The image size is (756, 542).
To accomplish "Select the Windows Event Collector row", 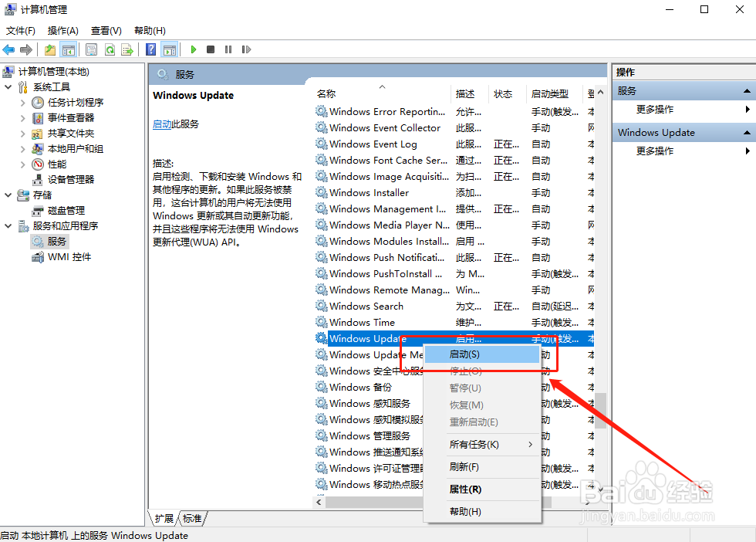I will [454, 128].
